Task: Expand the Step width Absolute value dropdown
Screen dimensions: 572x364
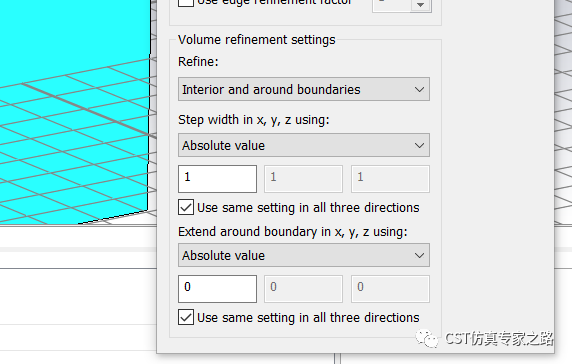Action: click(x=304, y=145)
